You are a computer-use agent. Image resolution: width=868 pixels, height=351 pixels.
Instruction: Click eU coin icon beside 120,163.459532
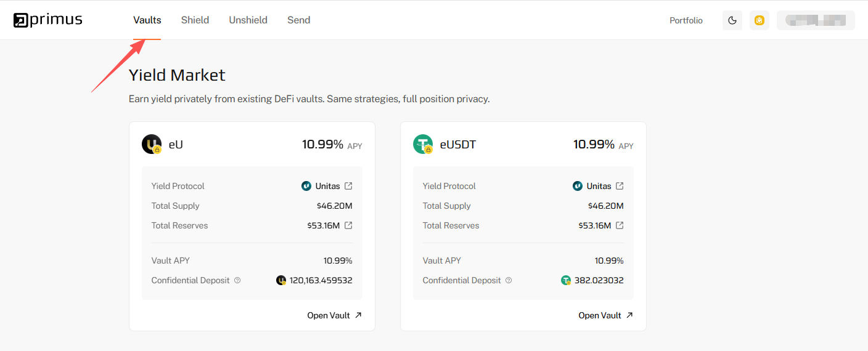click(281, 280)
